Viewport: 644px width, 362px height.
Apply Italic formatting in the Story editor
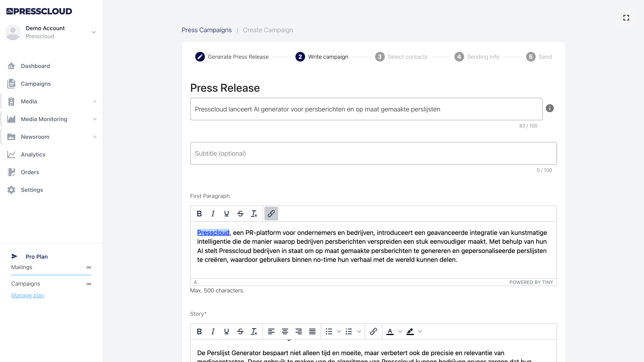(213, 331)
